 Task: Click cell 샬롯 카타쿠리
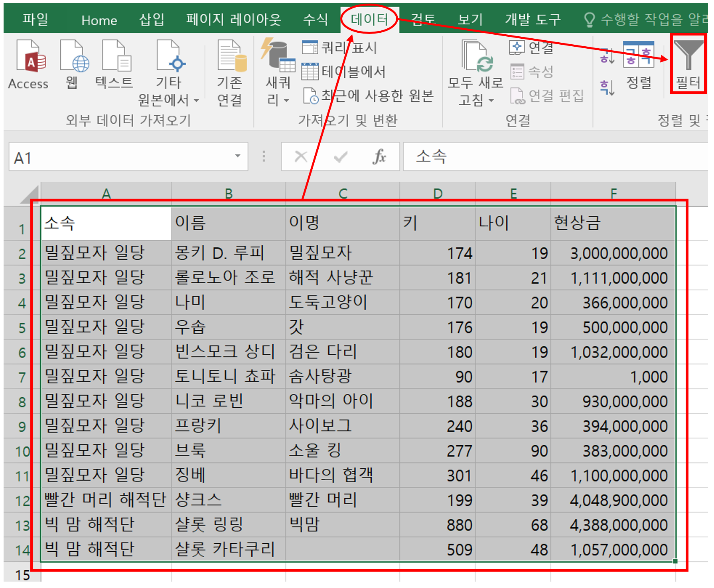click(x=229, y=550)
